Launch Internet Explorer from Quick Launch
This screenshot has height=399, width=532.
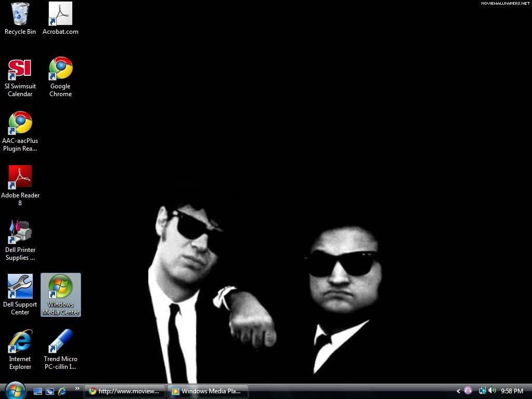tap(62, 391)
